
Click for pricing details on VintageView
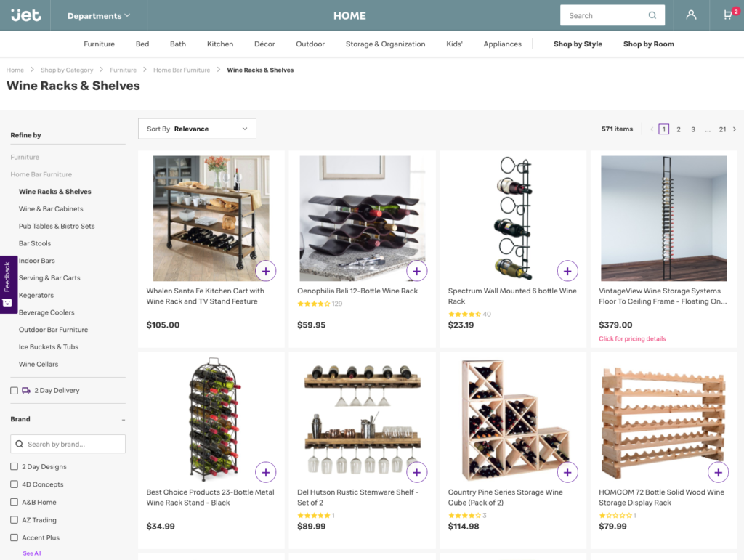(632, 338)
